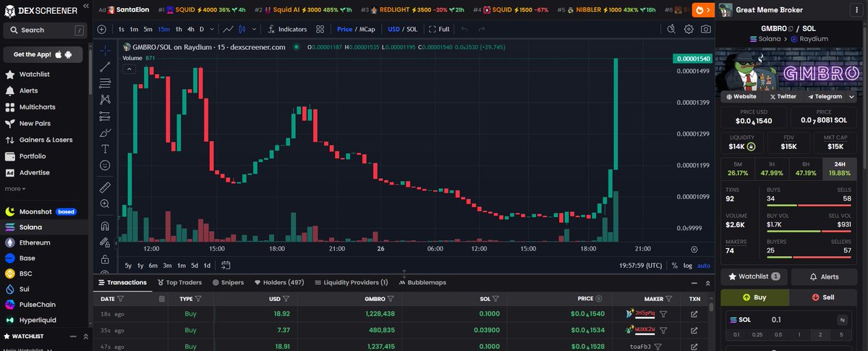Click the green Buy tab

point(754,297)
